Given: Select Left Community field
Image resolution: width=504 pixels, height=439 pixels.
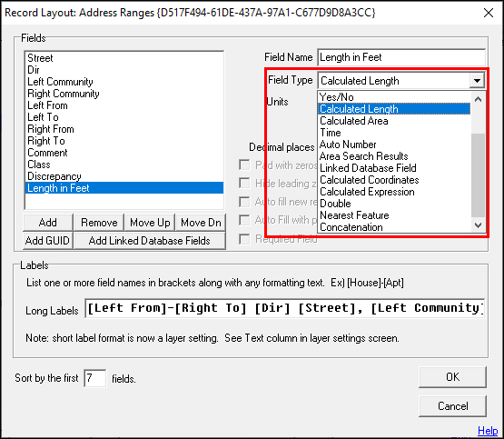Looking at the screenshot, I should [x=124, y=82].
